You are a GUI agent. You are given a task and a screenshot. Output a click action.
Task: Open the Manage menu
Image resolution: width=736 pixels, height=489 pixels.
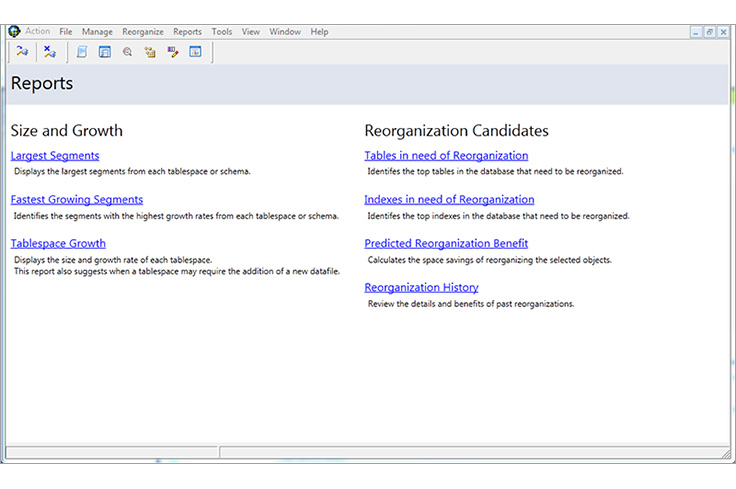click(97, 32)
